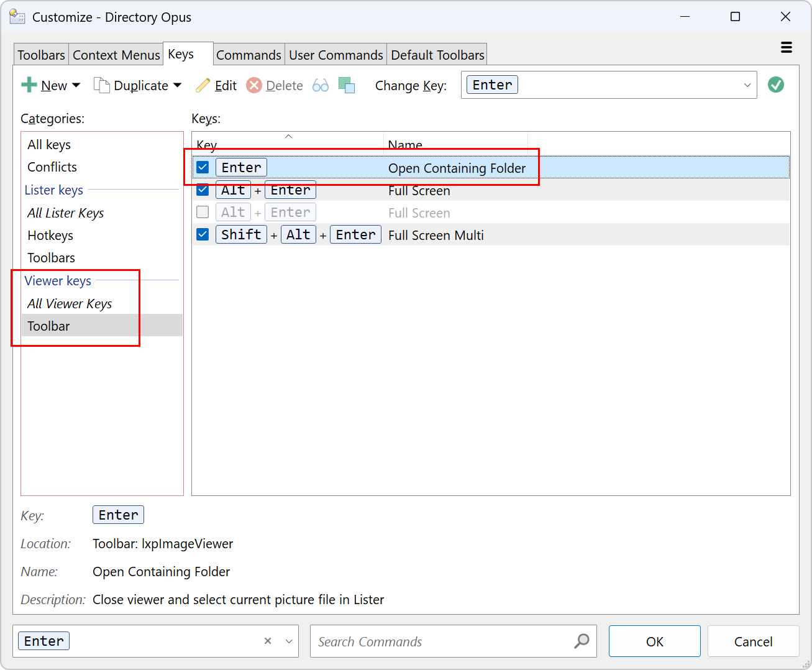Image resolution: width=812 pixels, height=670 pixels.
Task: Click the red Delete icon
Action: [x=254, y=85]
